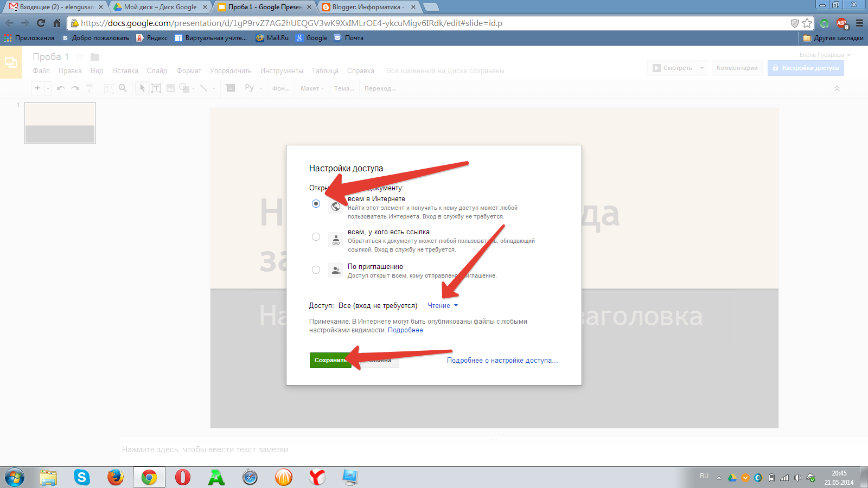Click the browser home icon

click(x=56, y=23)
